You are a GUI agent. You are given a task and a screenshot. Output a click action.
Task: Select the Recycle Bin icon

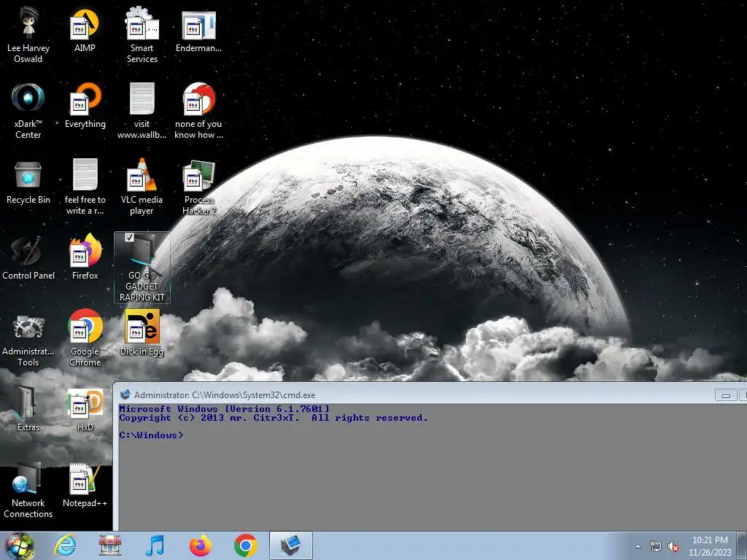click(28, 182)
